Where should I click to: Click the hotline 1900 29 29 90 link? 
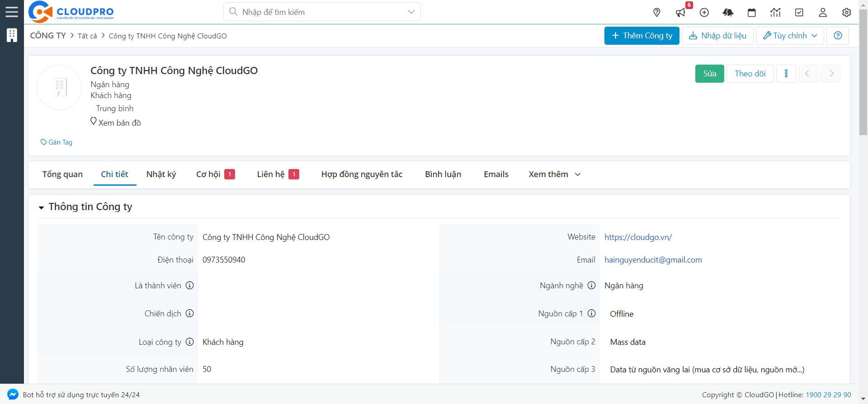(x=828, y=395)
